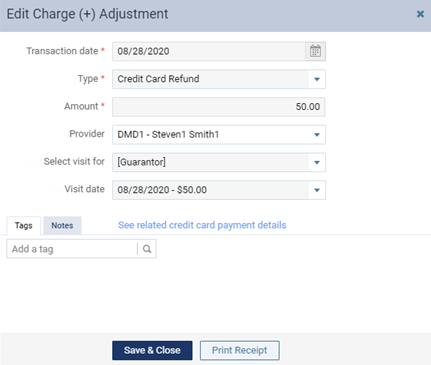431x365 pixels.
Task: Click the DMD1 - Steven1 Smith1 provider value
Action: [168, 134]
